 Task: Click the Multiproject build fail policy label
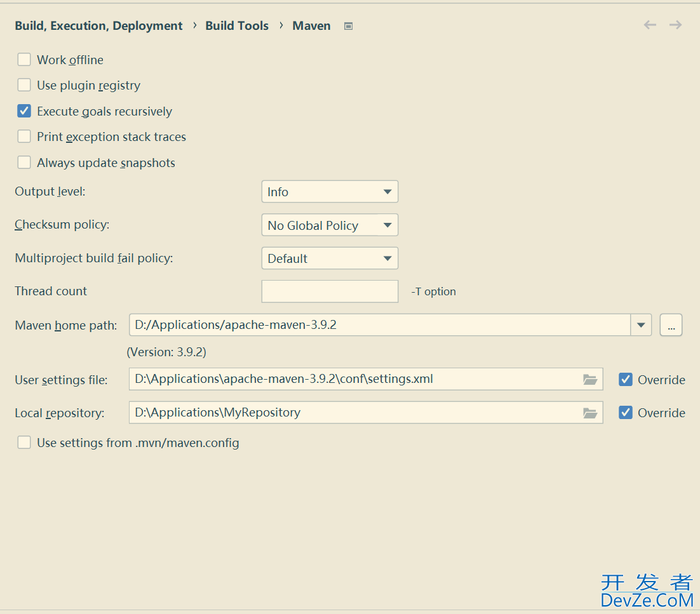point(94,258)
